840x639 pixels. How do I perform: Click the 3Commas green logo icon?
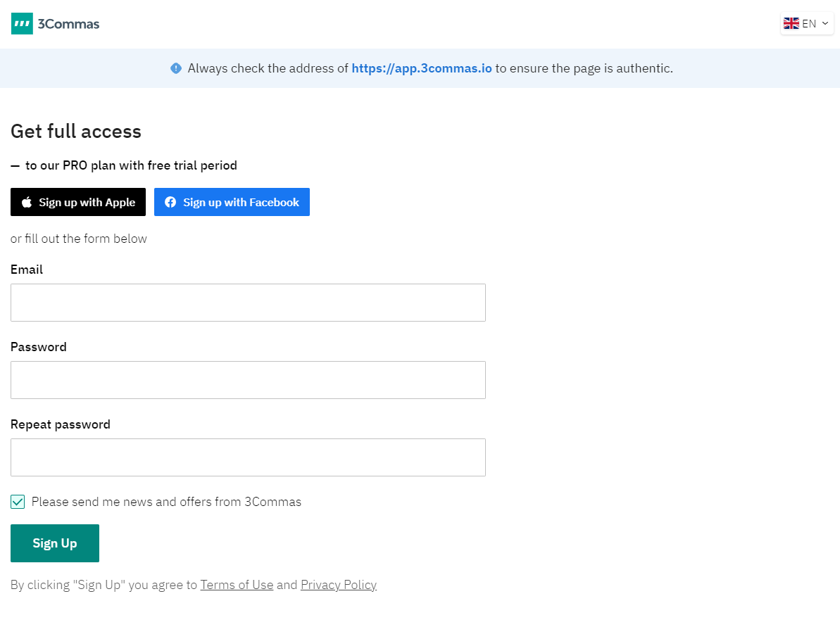22,24
